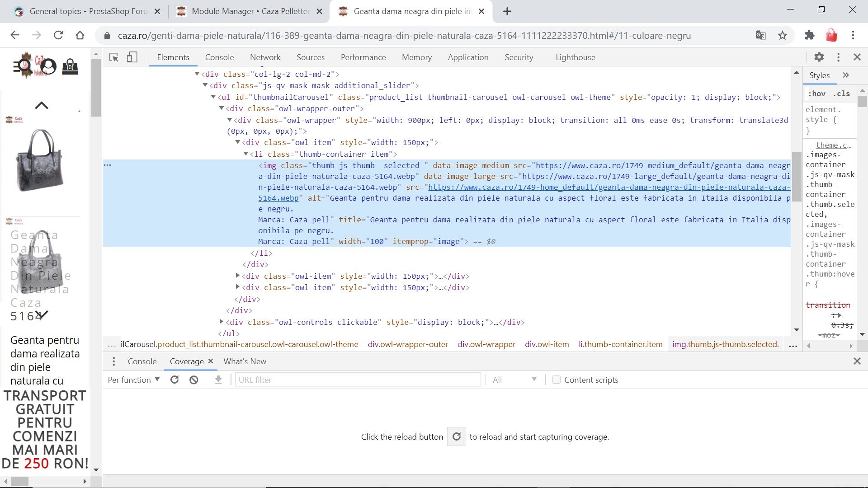Activate the inspect element picker tool
The height and width of the screenshot is (488, 868).
tap(114, 57)
